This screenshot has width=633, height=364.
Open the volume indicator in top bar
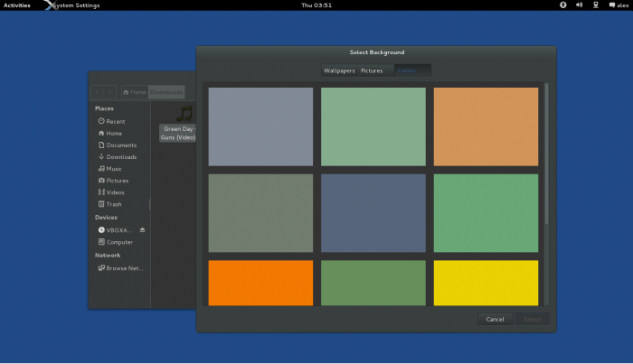click(579, 5)
